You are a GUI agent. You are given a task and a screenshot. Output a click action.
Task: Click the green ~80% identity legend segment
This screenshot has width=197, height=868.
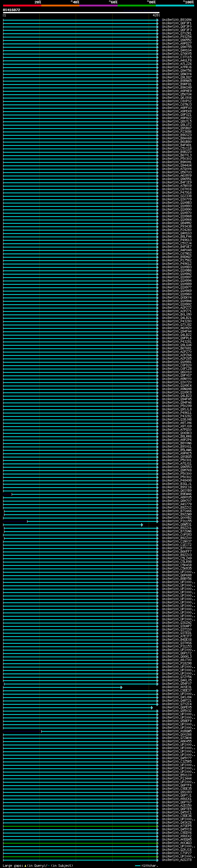point(137,6)
